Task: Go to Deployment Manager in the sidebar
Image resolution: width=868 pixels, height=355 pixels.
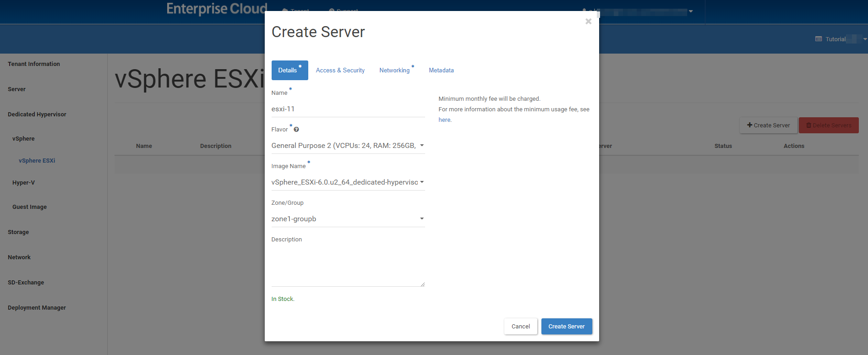Action: (x=37, y=308)
